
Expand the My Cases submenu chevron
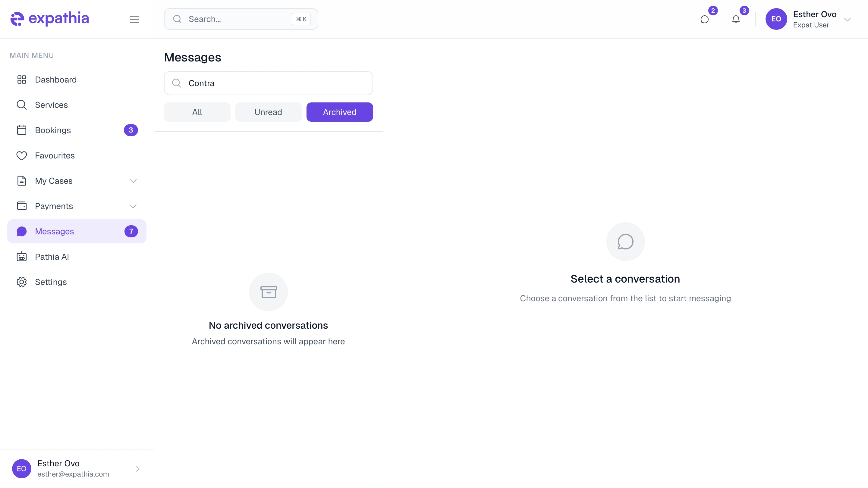pyautogui.click(x=133, y=181)
